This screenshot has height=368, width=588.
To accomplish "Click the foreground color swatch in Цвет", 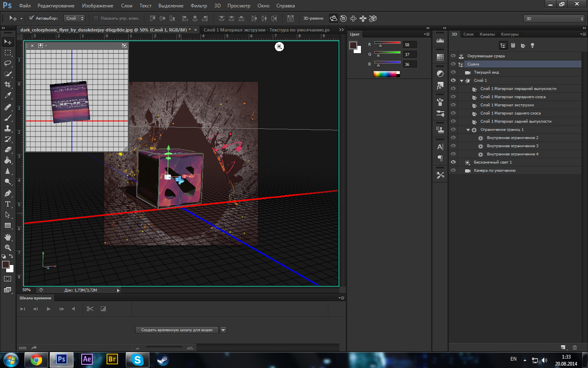I will point(353,45).
